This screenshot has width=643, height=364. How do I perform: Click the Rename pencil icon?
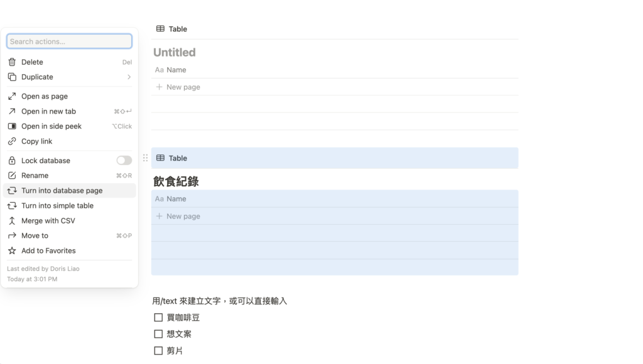click(12, 176)
